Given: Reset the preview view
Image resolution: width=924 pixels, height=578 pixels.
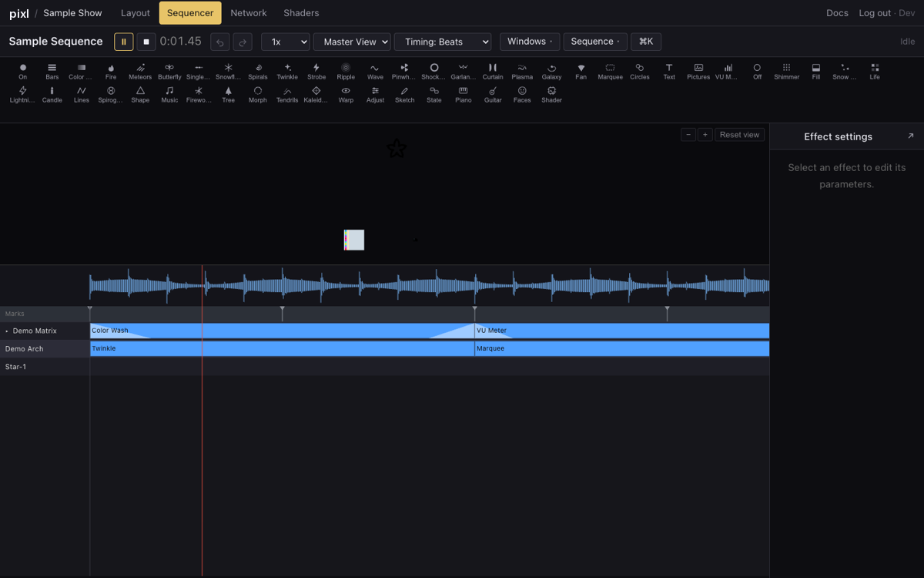Looking at the screenshot, I should tap(740, 135).
